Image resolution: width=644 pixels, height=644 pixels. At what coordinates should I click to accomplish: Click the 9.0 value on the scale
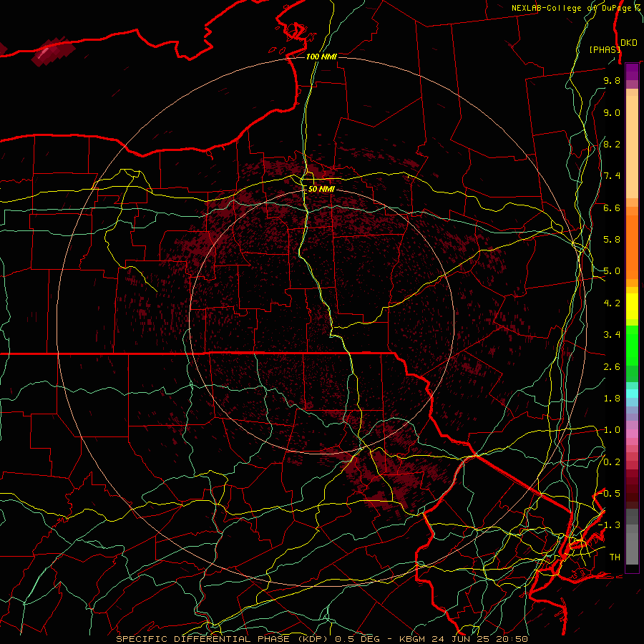[x=612, y=112]
